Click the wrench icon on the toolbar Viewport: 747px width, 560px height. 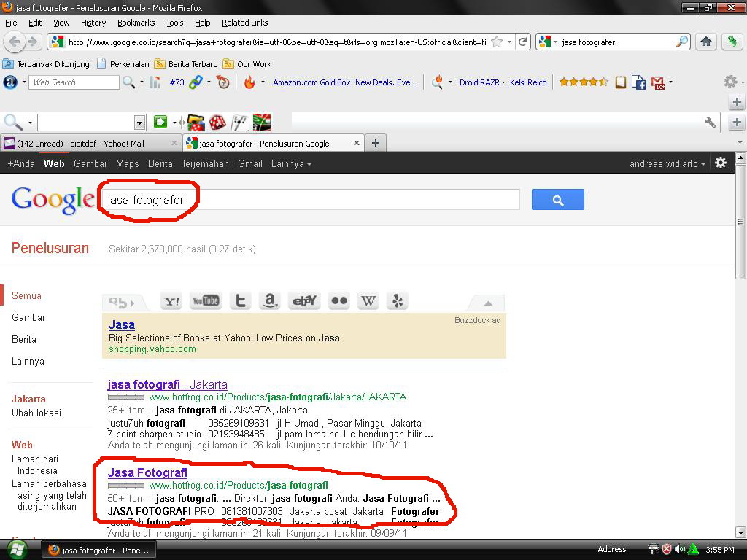[x=710, y=122]
